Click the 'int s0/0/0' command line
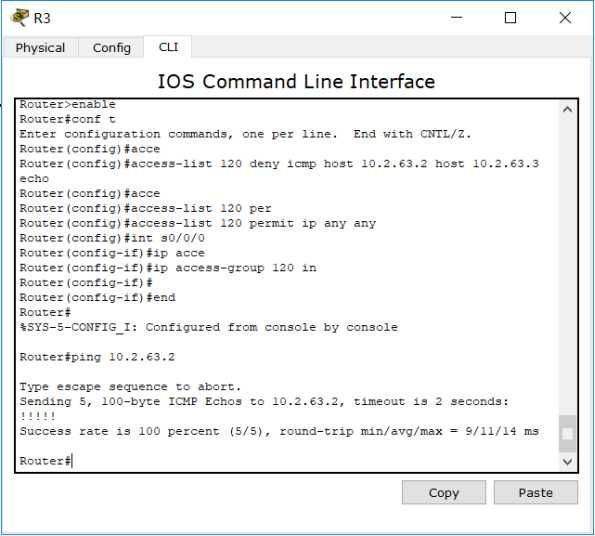 [x=112, y=238]
